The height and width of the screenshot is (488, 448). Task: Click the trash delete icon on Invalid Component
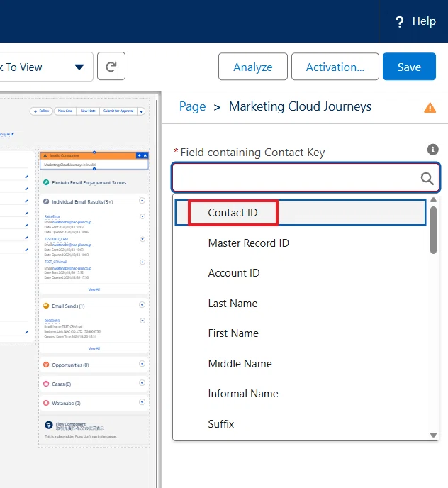[x=145, y=155]
